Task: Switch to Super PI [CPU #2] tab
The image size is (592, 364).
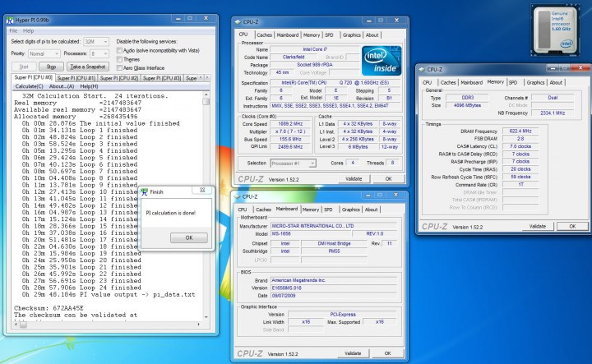Action: coord(119,78)
